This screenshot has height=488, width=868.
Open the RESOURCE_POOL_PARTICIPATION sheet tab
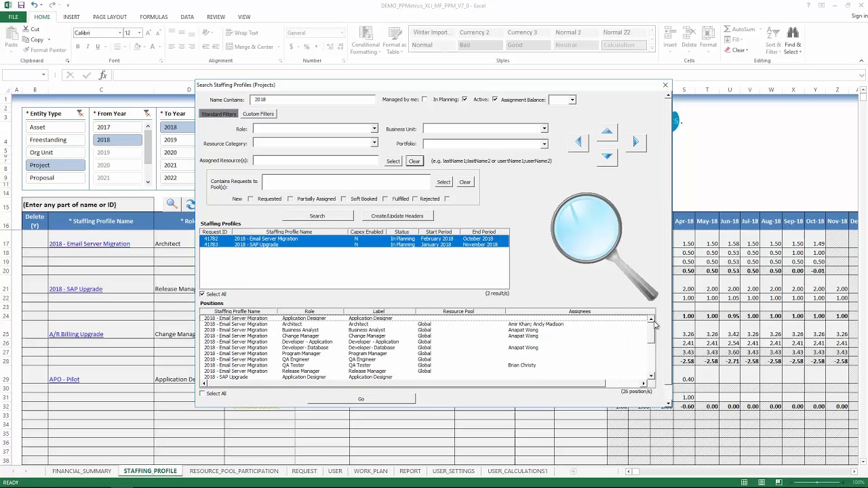234,471
